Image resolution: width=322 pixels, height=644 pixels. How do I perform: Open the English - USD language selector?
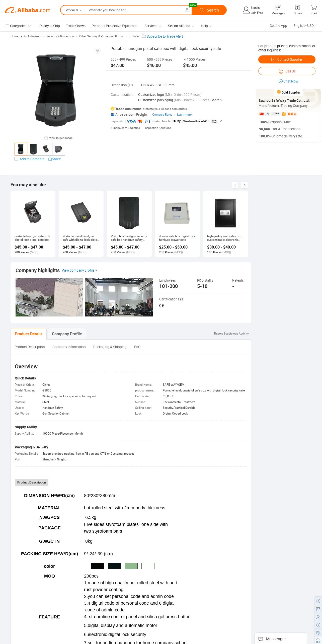point(305,26)
